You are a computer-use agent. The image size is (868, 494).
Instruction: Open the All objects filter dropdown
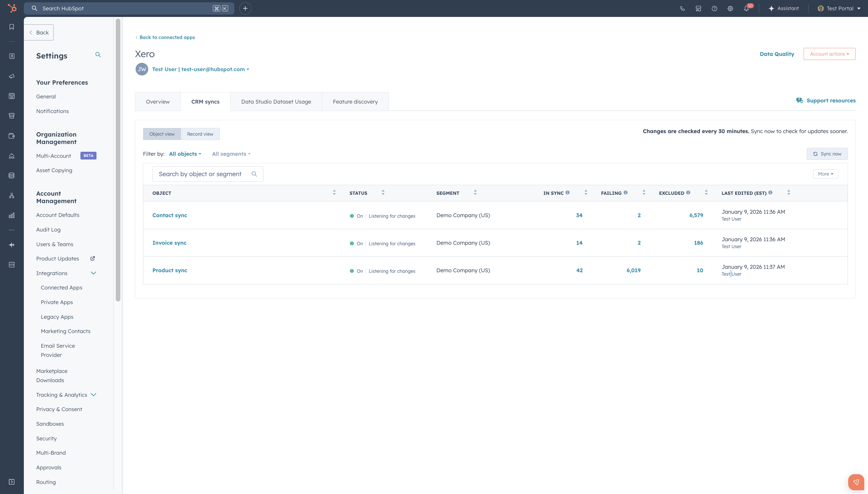point(185,154)
